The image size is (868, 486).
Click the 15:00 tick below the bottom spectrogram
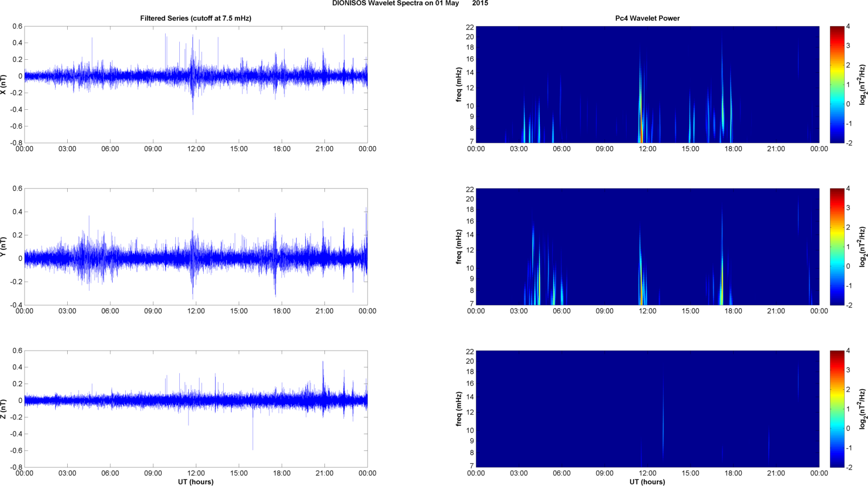point(690,473)
